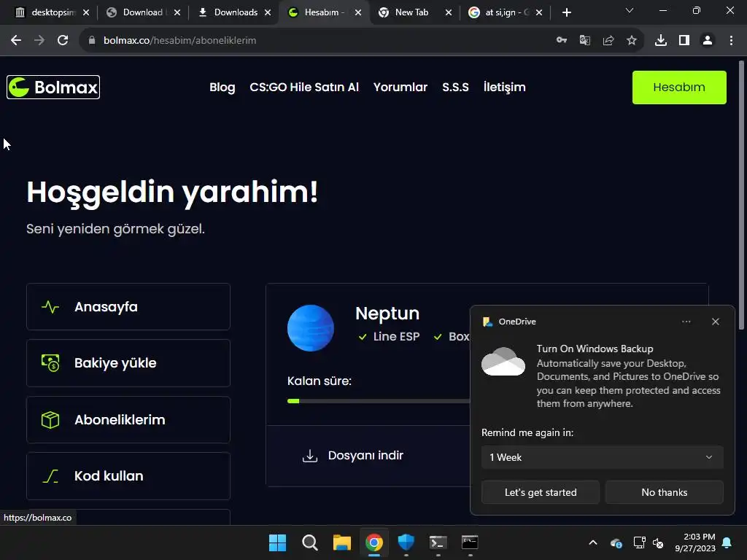
Task: Toggle Chrome side panel
Action: [x=684, y=41]
